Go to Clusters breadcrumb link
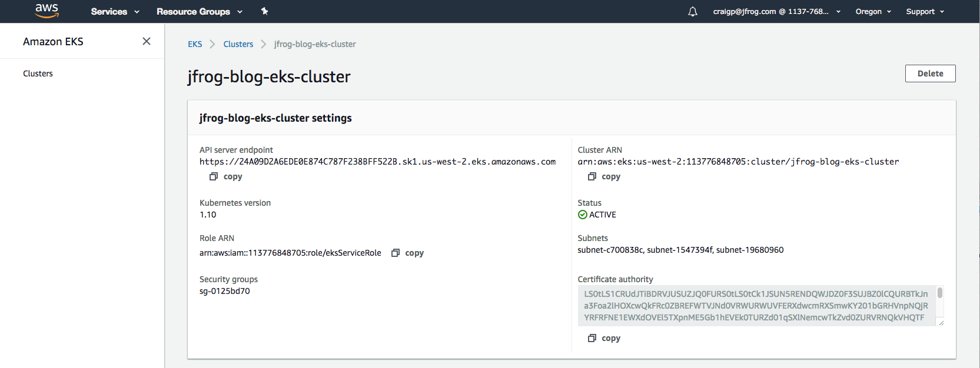The width and height of the screenshot is (980, 368). (238, 44)
